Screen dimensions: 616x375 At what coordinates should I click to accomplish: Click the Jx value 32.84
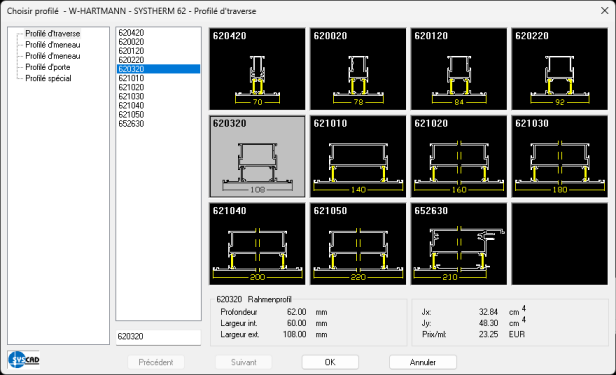tap(488, 312)
